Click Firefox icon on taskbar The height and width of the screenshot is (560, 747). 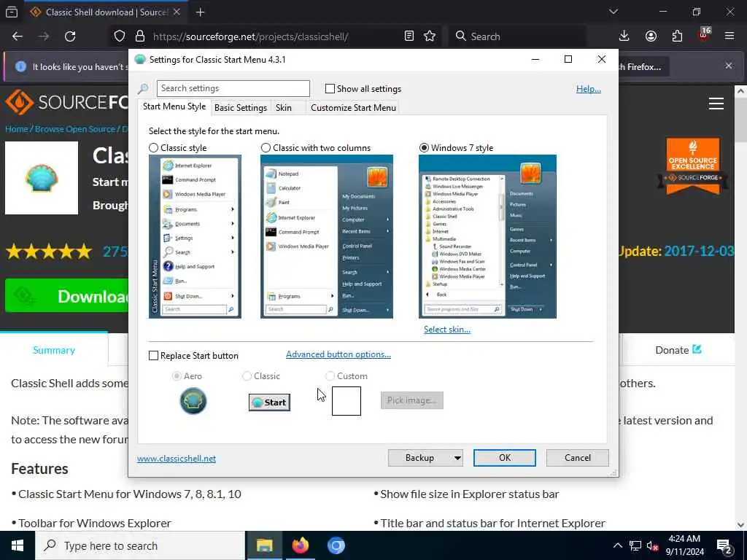tap(300, 545)
